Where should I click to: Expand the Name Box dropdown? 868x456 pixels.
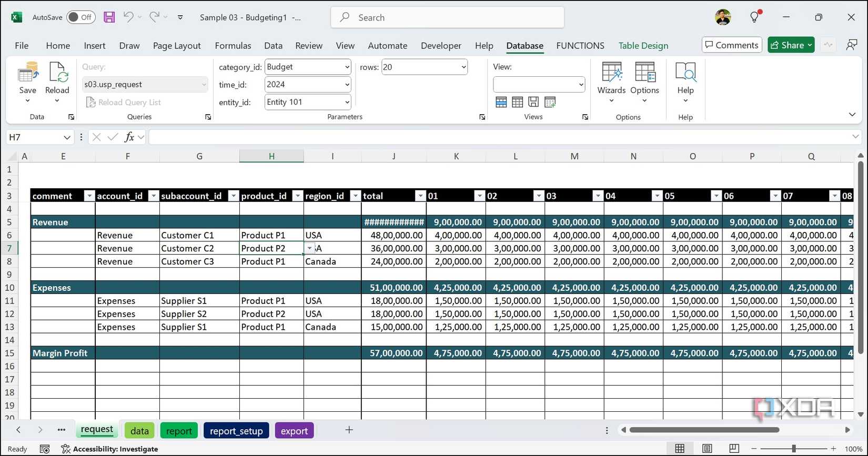coord(67,137)
